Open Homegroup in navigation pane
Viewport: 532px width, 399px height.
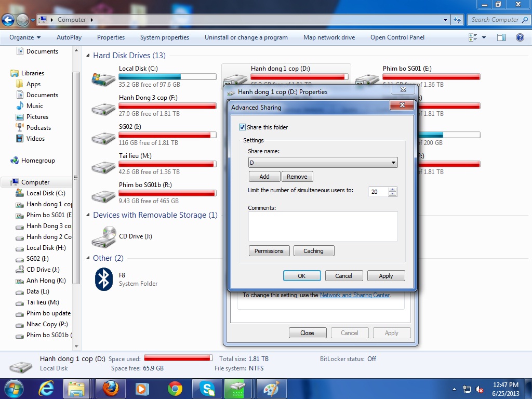38,161
